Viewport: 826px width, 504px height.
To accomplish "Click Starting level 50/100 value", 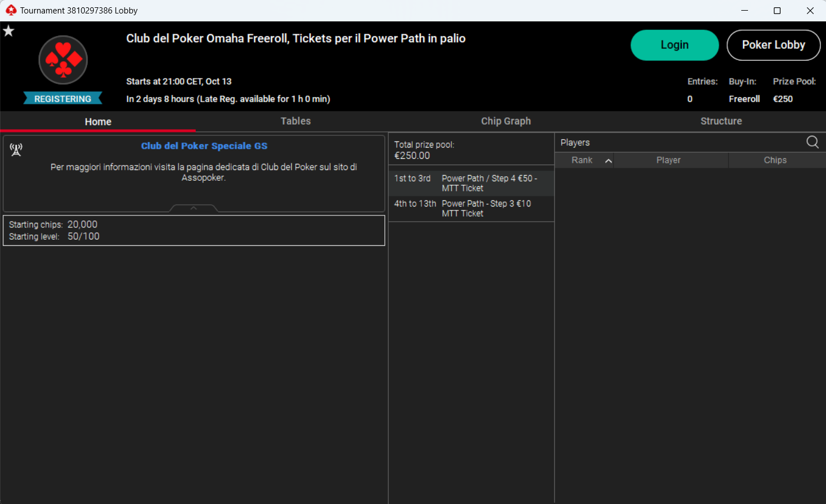I will click(x=84, y=236).
